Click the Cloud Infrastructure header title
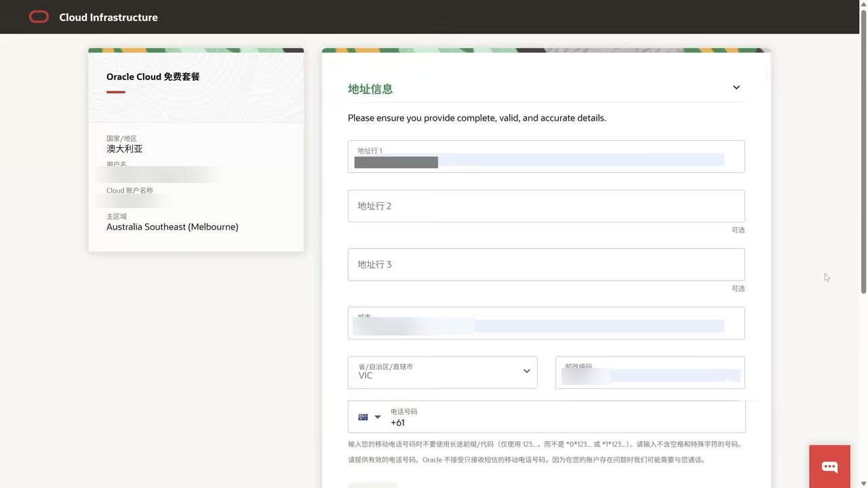 pos(108,17)
